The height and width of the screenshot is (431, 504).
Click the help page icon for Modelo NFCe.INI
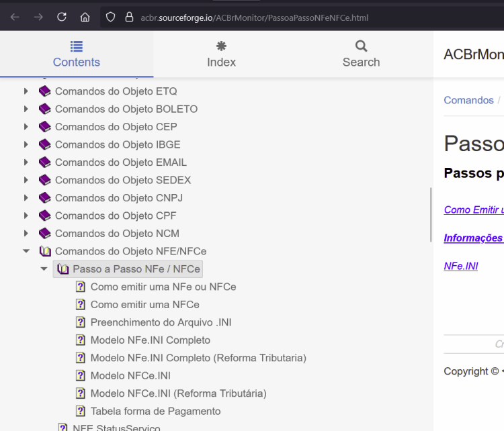coord(81,375)
